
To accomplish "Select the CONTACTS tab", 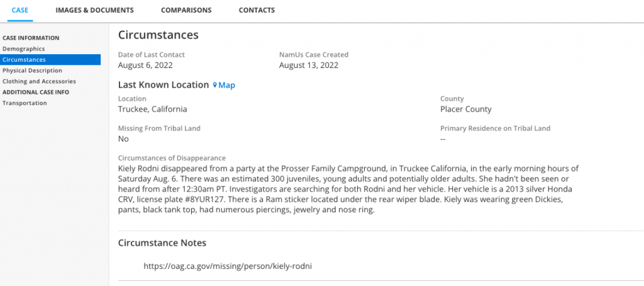I will (257, 10).
